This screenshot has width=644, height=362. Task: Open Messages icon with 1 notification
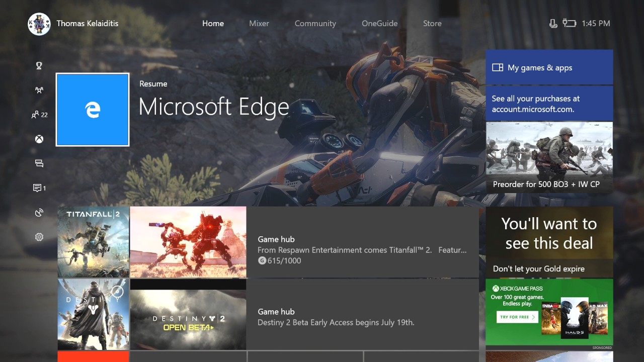click(x=39, y=188)
